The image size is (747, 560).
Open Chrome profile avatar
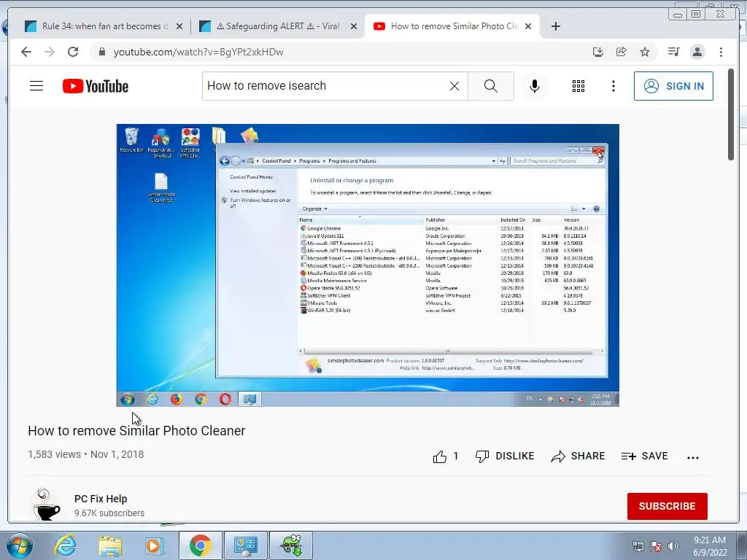[x=697, y=52]
